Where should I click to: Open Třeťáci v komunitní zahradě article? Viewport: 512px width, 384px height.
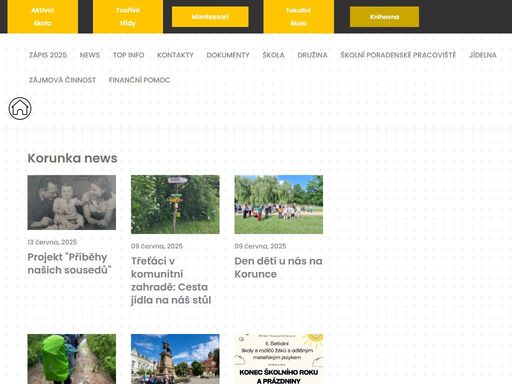171,280
